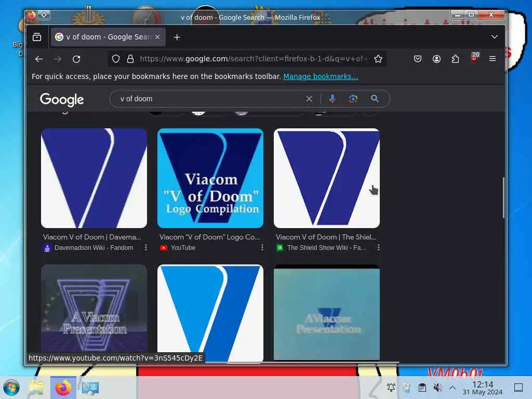Open the Start menu orb
This screenshot has height=399, width=532.
(x=11, y=388)
